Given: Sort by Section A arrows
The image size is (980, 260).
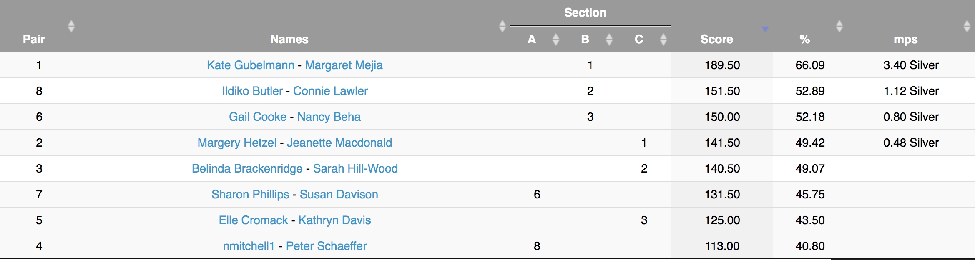Looking at the screenshot, I should [x=555, y=40].
